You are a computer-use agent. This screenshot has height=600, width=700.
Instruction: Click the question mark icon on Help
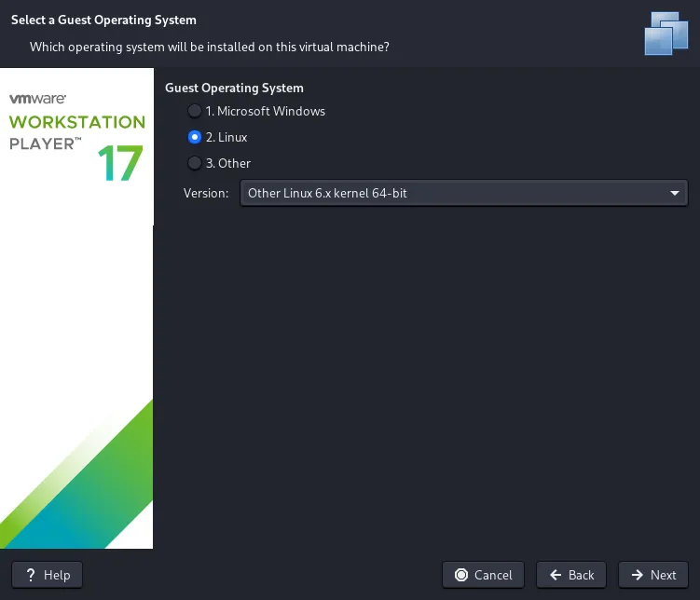[31, 575]
